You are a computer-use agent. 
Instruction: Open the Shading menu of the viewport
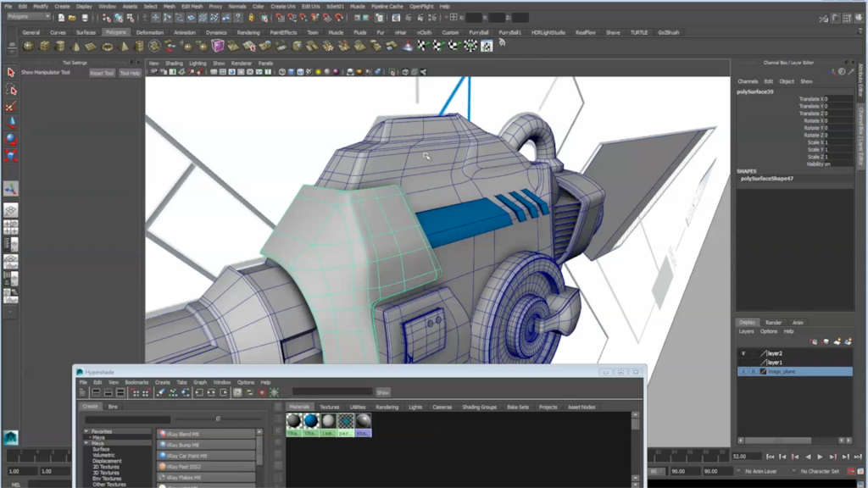[x=174, y=64]
